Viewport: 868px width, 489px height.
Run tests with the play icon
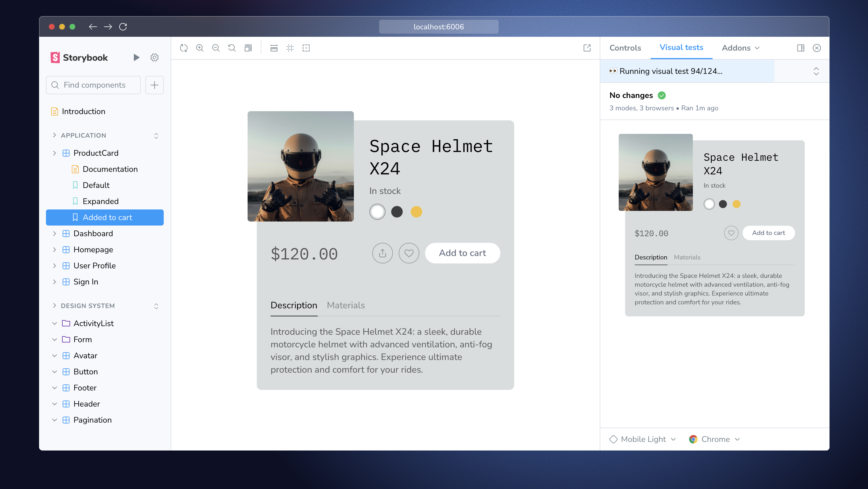click(x=136, y=58)
